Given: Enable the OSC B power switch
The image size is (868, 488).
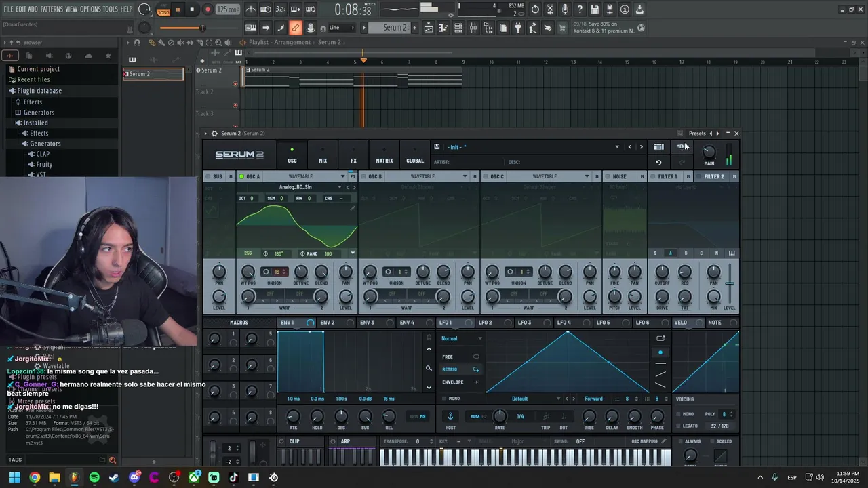Looking at the screenshot, I should (362, 176).
